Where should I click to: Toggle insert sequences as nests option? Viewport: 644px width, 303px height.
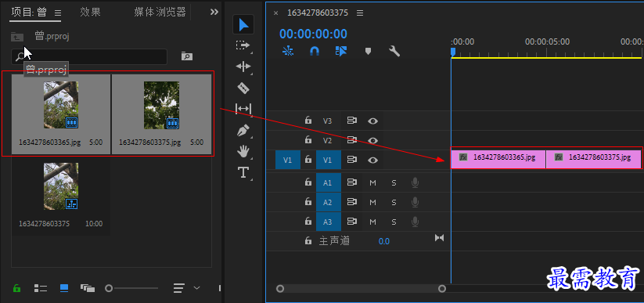[288, 51]
